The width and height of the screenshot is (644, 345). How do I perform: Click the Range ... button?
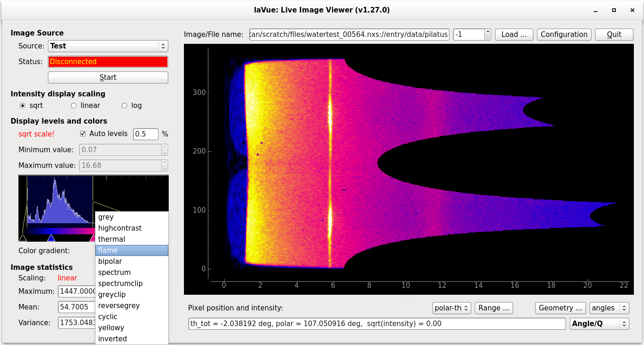(494, 308)
